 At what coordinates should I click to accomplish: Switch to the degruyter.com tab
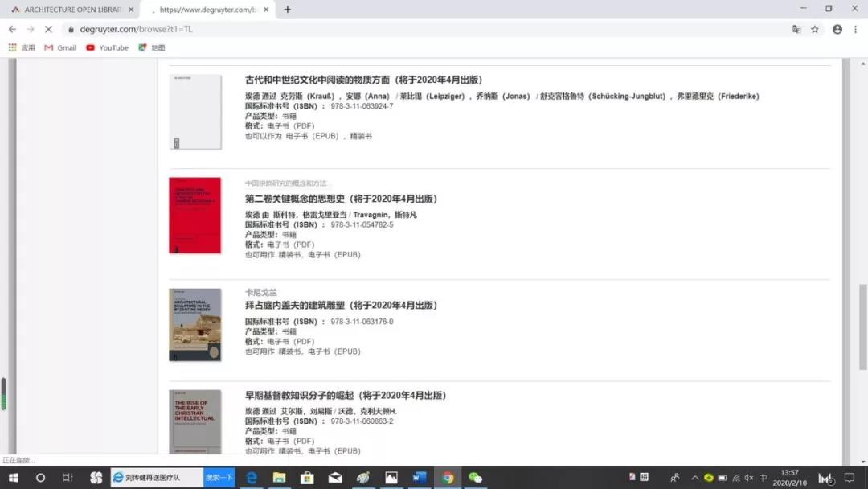coord(209,10)
